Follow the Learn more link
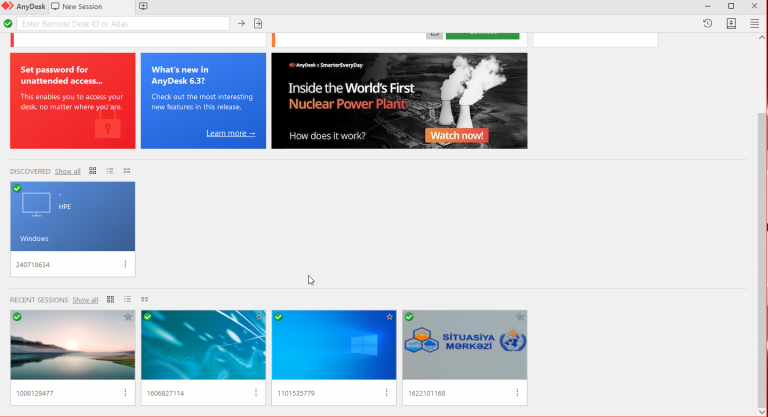 pos(231,133)
